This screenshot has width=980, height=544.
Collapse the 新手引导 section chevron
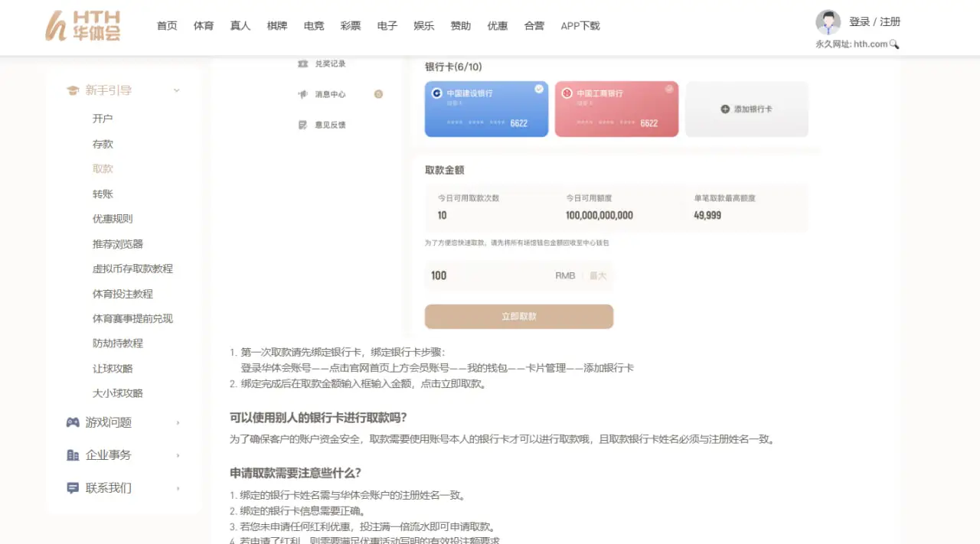coord(177,90)
